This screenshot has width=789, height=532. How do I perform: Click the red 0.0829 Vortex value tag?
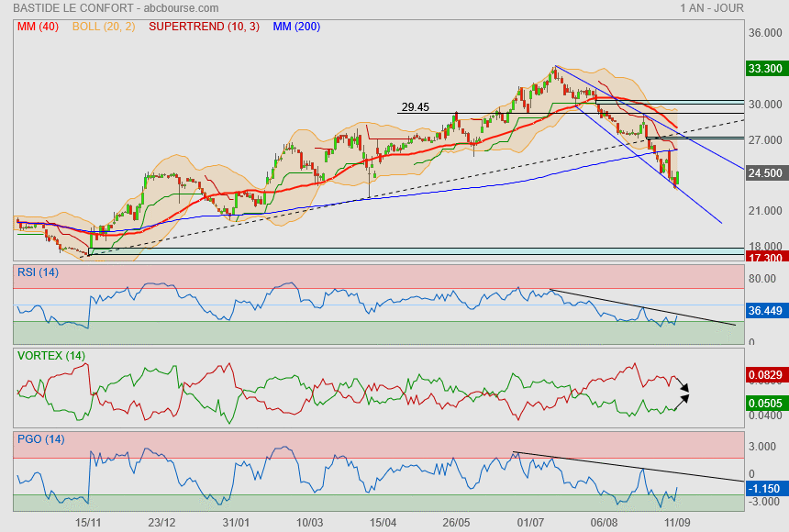click(x=765, y=375)
